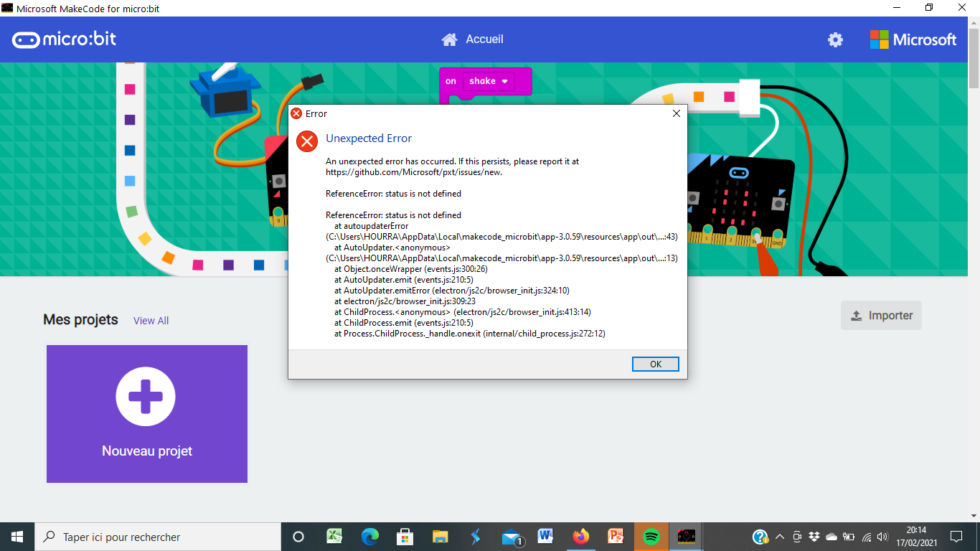The width and height of the screenshot is (980, 551).
Task: Launch Word from the taskbar
Action: (545, 537)
